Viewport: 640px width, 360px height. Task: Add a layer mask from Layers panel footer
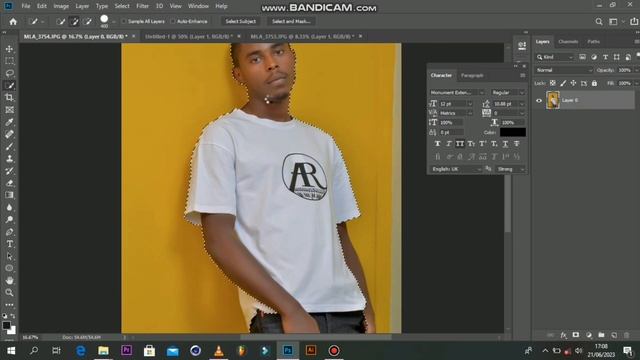[576, 335]
